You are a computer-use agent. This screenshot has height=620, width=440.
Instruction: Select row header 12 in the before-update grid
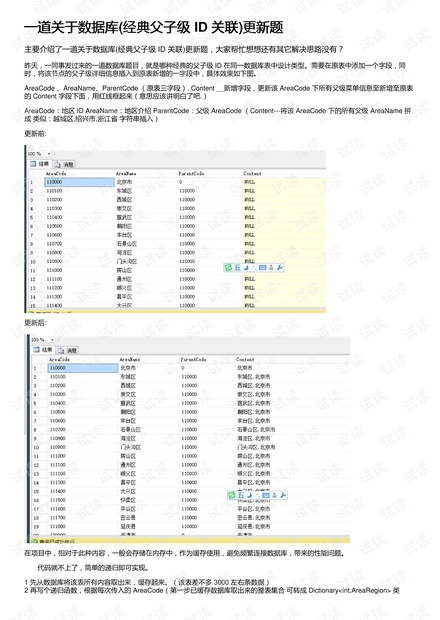33,279
